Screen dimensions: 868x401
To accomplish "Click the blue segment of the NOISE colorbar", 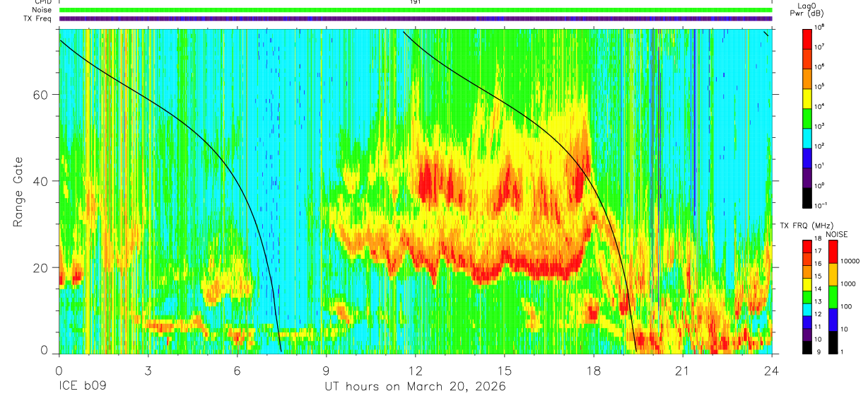I will 833,320.
